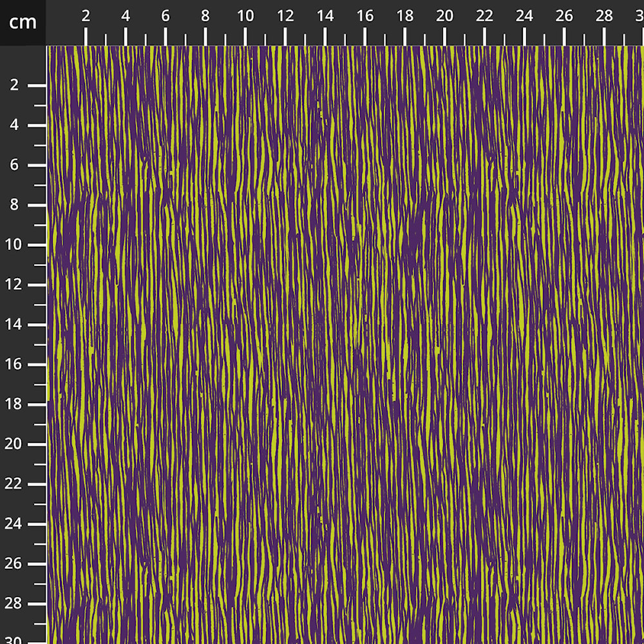Click the cm unit label
The width and height of the screenshot is (644, 644).
tap(23, 23)
